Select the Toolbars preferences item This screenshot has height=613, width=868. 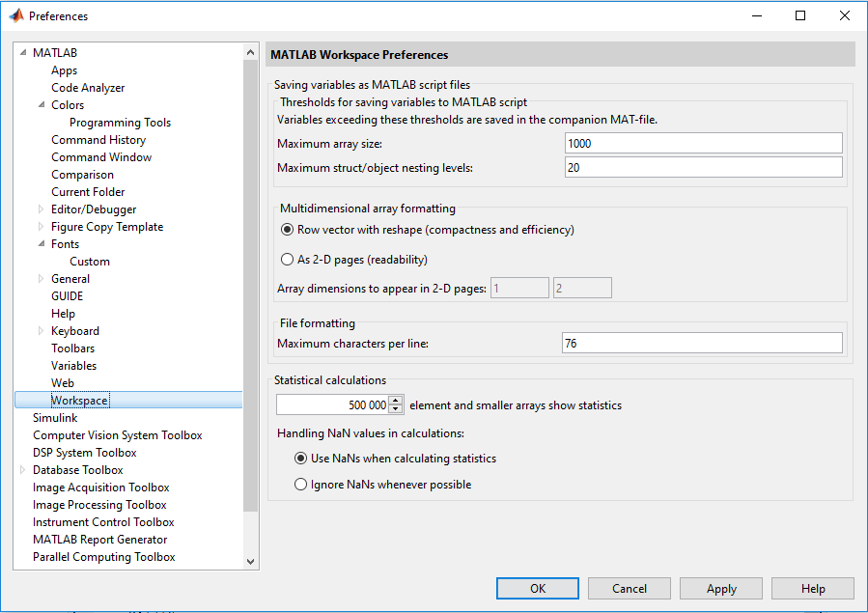coord(73,348)
